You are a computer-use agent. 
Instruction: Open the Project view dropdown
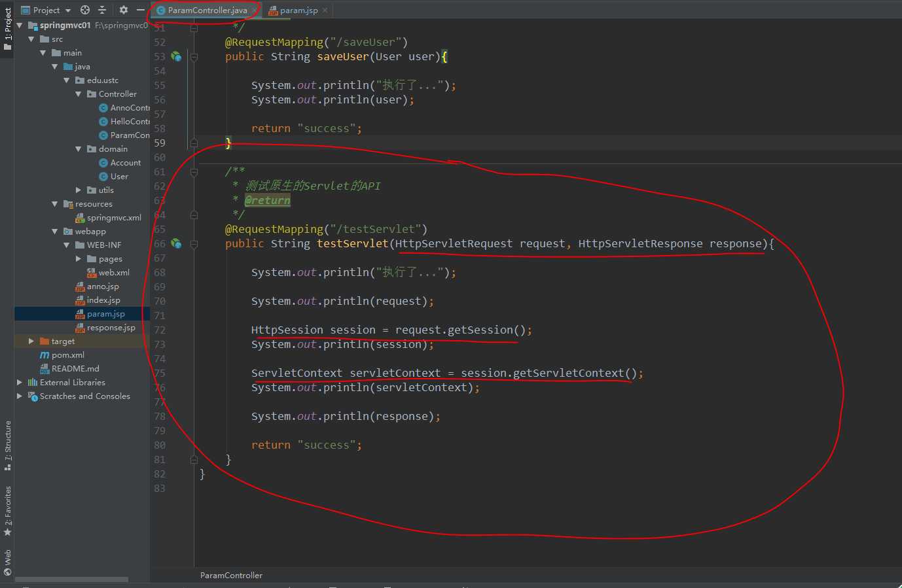point(46,10)
